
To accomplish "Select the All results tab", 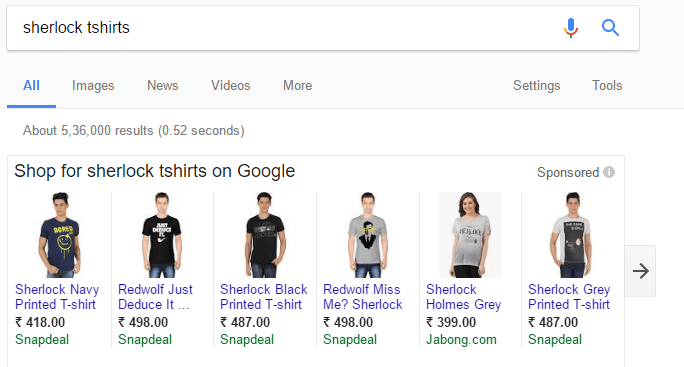I will click(31, 86).
